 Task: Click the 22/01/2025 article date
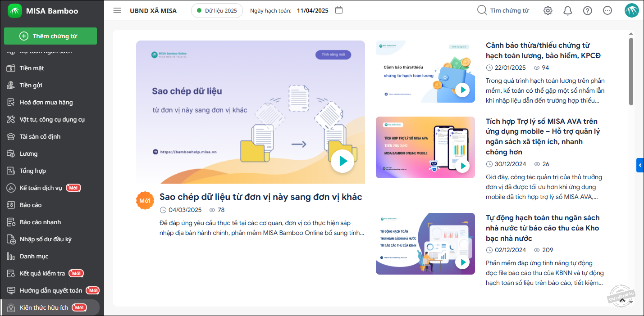tap(510, 68)
